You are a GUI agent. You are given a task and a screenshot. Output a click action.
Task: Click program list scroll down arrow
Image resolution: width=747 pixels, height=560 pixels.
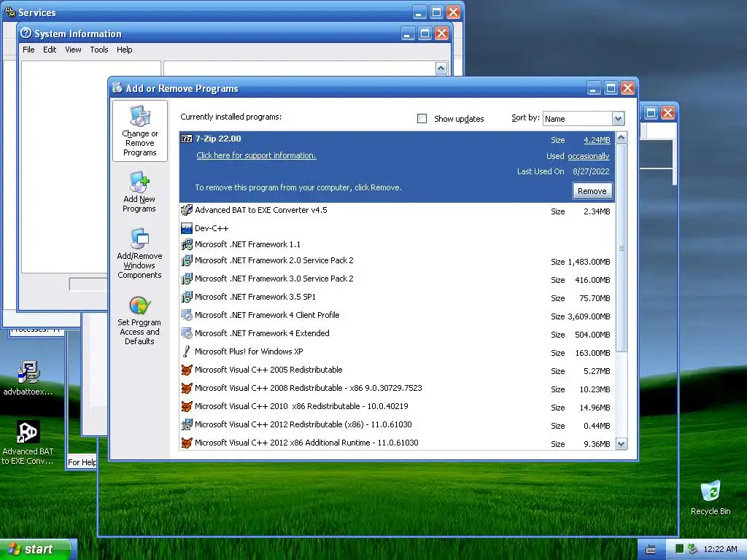tap(622, 444)
